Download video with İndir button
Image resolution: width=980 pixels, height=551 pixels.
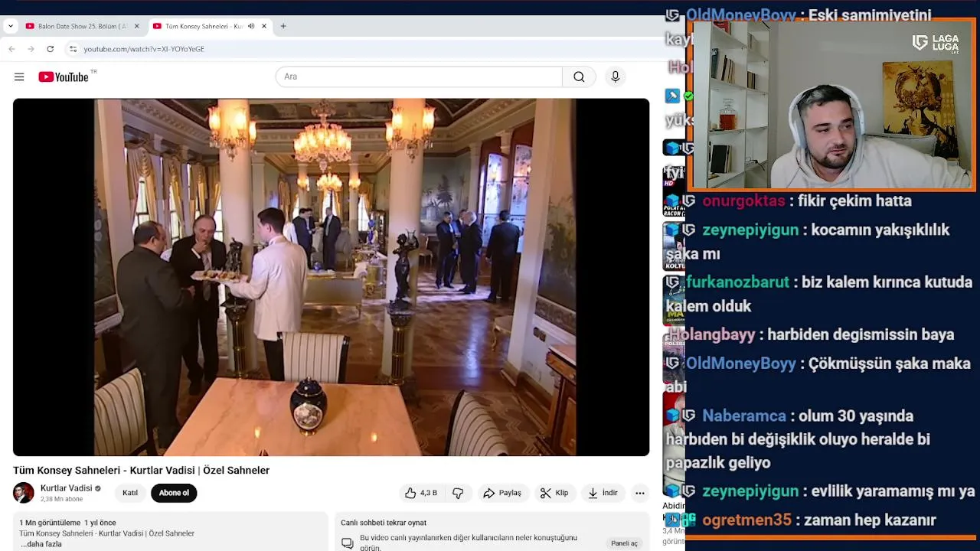click(603, 493)
